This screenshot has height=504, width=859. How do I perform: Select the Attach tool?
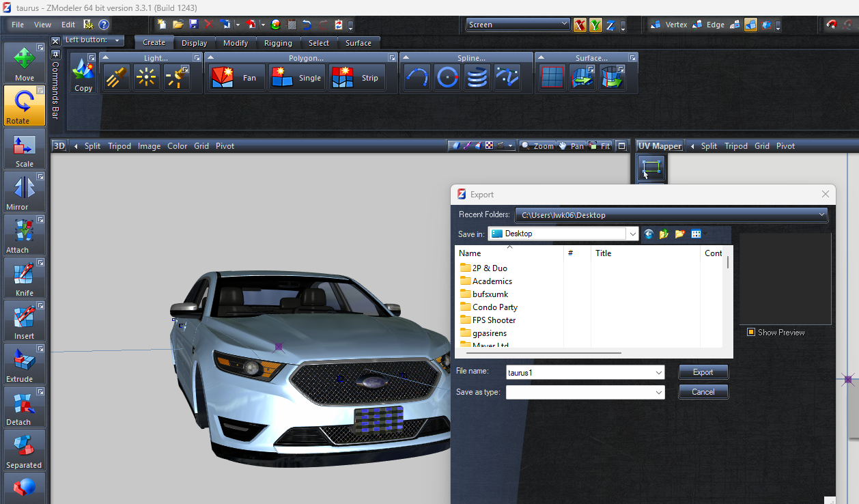point(25,236)
